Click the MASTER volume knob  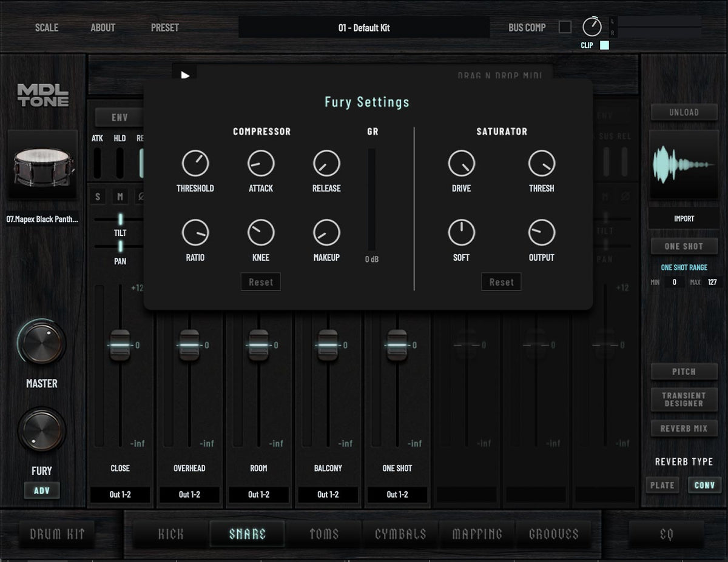click(42, 343)
